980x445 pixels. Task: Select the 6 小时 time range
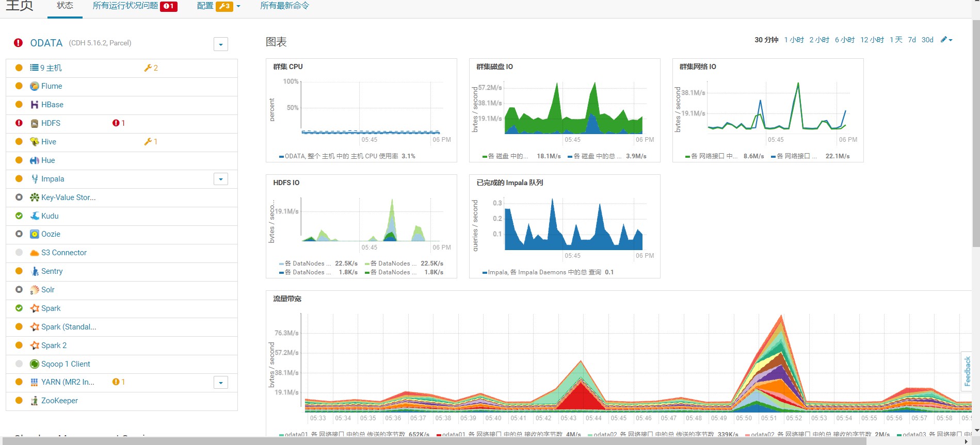coord(845,40)
